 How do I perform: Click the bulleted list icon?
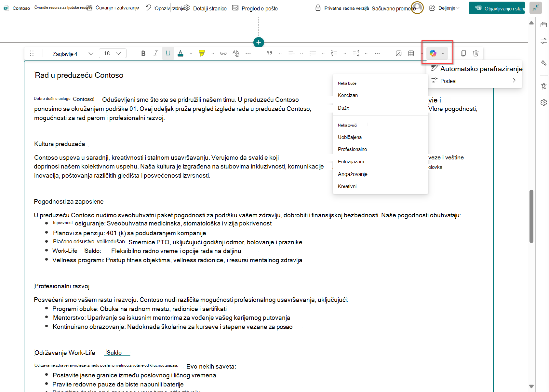click(313, 53)
